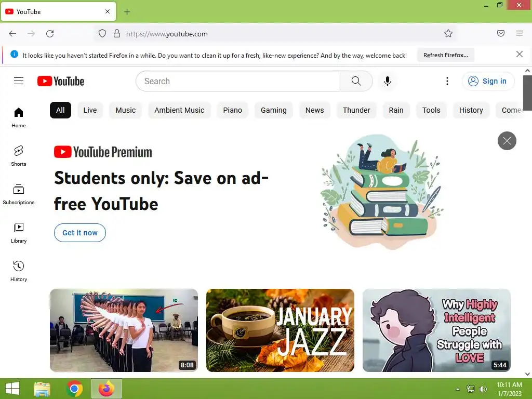Screen dimensions: 532x399
Task: Click the page vertical scrollbar thumb
Action: coord(527,93)
